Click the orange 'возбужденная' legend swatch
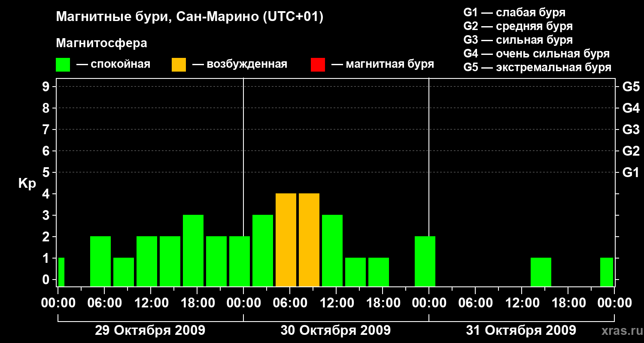This screenshot has height=343, width=644. click(x=179, y=65)
